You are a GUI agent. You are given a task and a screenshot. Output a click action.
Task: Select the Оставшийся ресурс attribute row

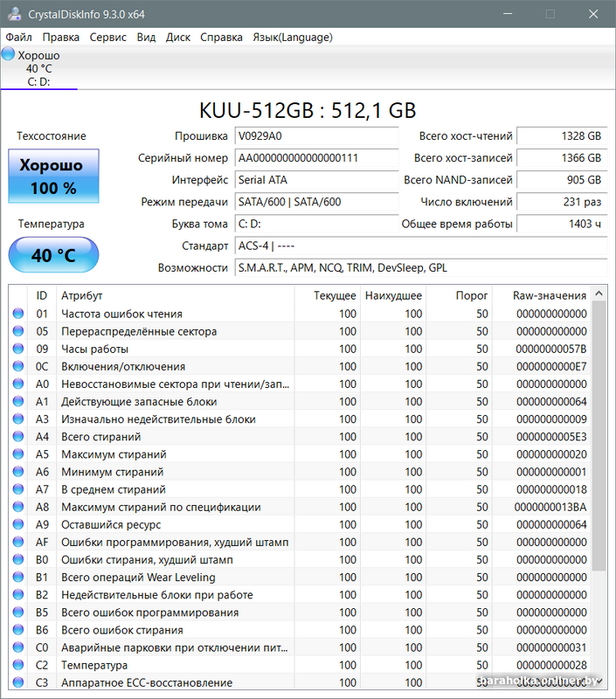tap(300, 524)
